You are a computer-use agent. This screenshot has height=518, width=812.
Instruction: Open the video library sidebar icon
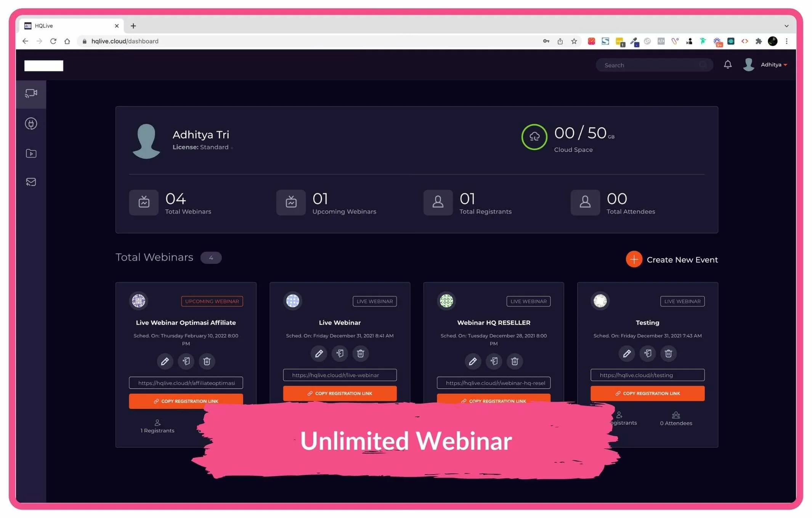[x=31, y=153]
